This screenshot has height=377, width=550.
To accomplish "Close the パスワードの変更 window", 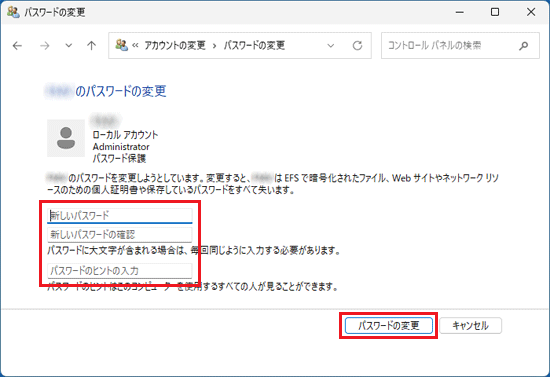I will tap(531, 12).
